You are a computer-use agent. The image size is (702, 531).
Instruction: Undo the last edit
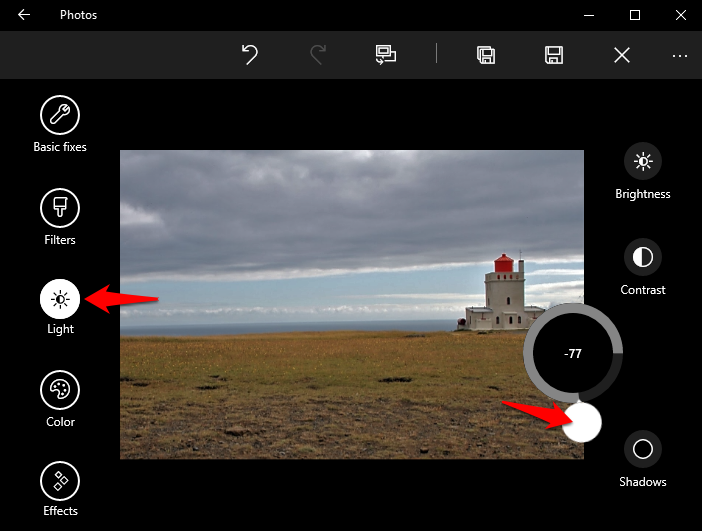tap(250, 55)
